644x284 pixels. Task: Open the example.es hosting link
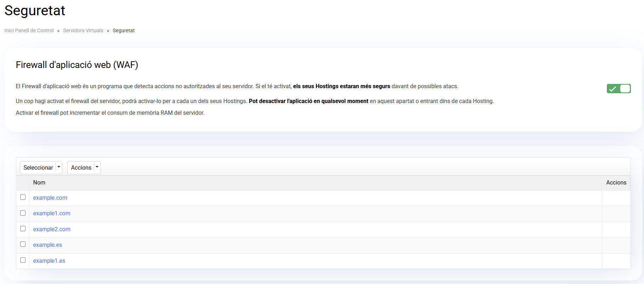point(47,245)
